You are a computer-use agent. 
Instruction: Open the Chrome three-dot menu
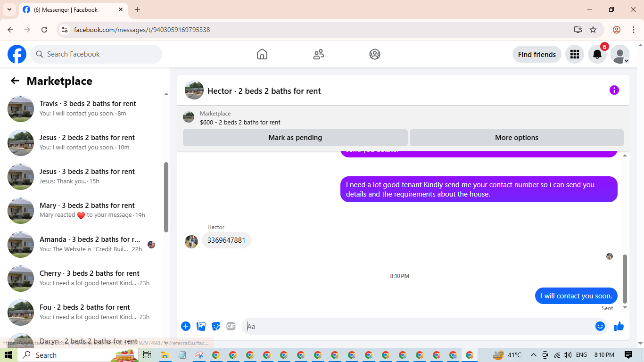point(634,30)
